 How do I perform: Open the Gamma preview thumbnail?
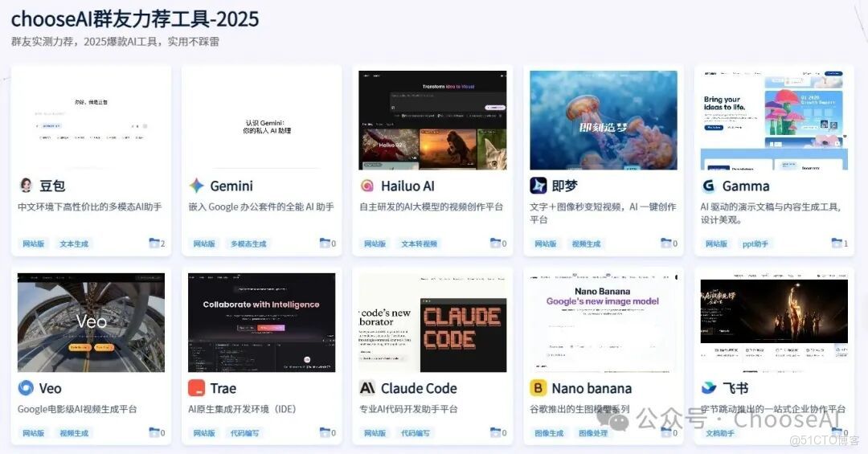pos(774,120)
